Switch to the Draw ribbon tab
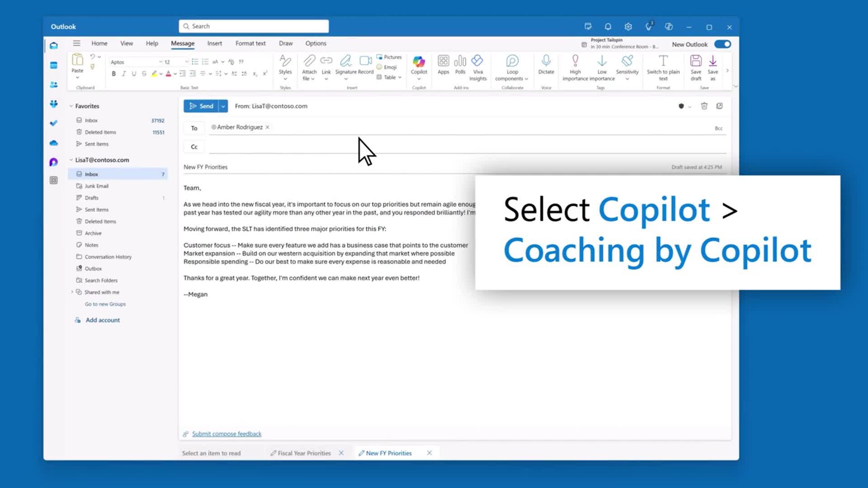Viewport: 868px width, 488px height. click(286, 43)
